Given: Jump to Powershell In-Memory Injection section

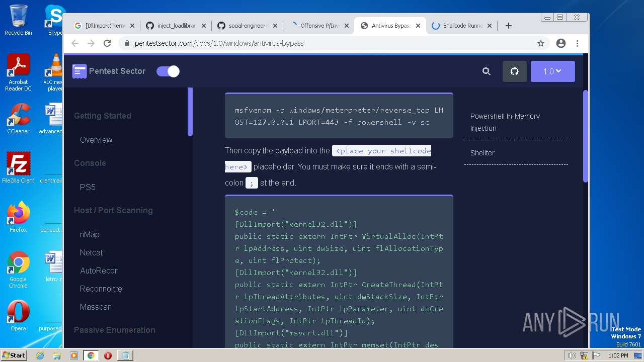Looking at the screenshot, I should coord(505,122).
